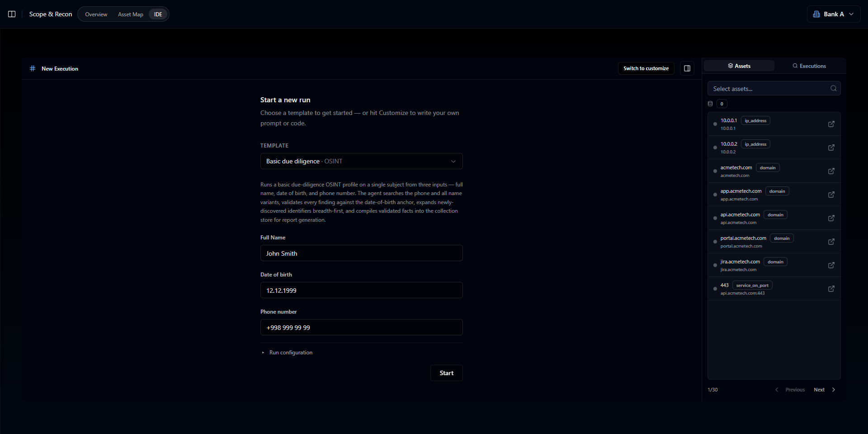Switch to the Asset Map tab
Viewport: 868px width, 434px height.
click(x=131, y=14)
